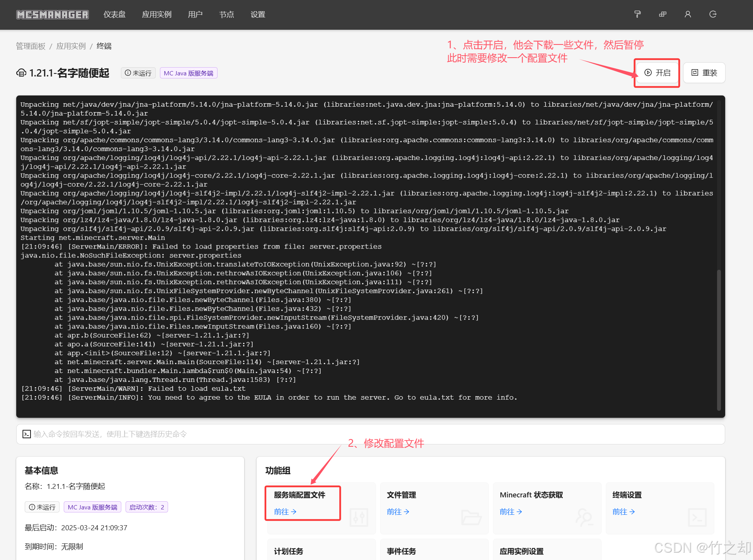Click the terminal scrollbar

719,340
